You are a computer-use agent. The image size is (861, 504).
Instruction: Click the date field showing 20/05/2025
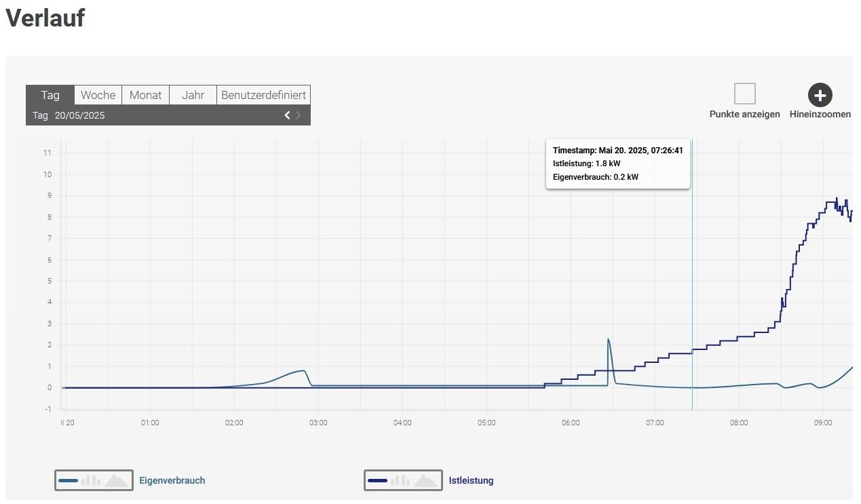tap(80, 115)
